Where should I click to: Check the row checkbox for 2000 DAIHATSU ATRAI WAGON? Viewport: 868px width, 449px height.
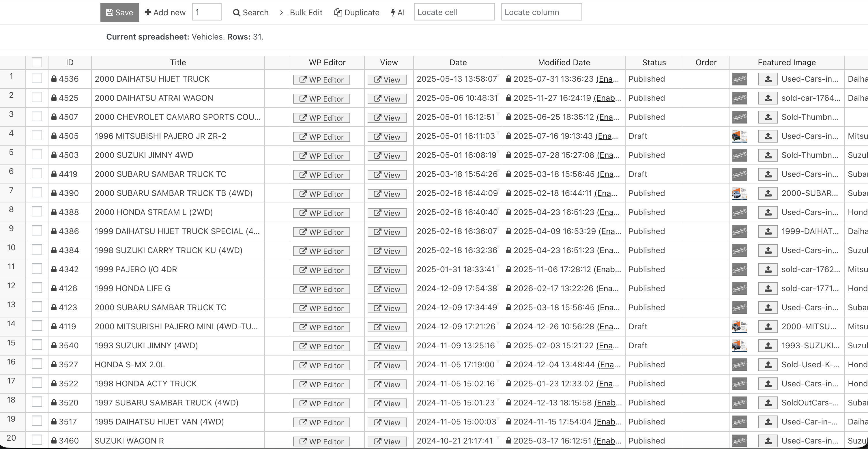(37, 97)
